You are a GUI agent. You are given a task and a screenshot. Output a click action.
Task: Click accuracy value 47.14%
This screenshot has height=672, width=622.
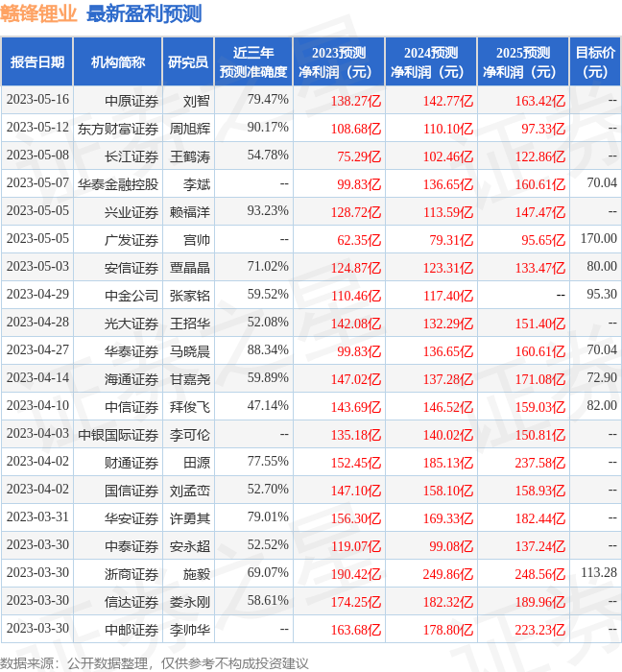[x=268, y=406]
